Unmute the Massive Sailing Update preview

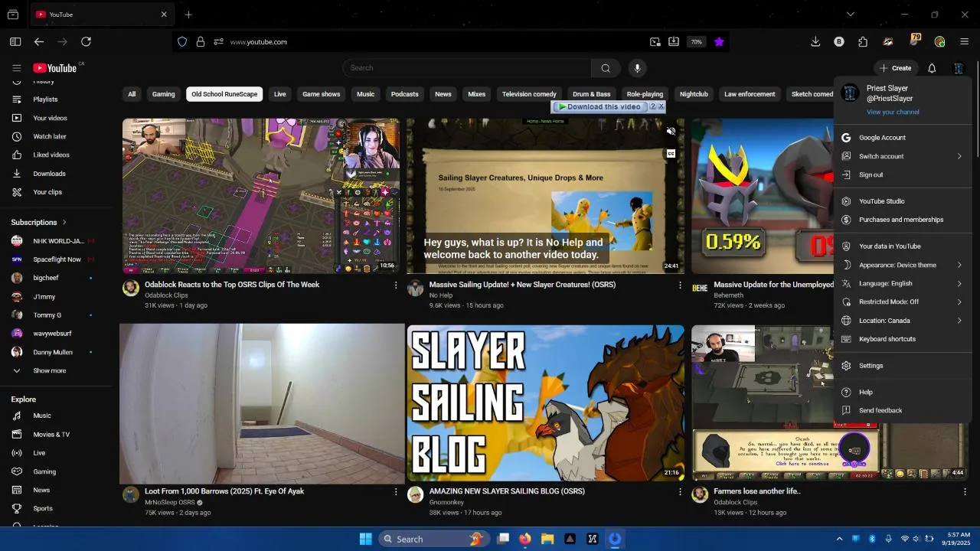[671, 132]
